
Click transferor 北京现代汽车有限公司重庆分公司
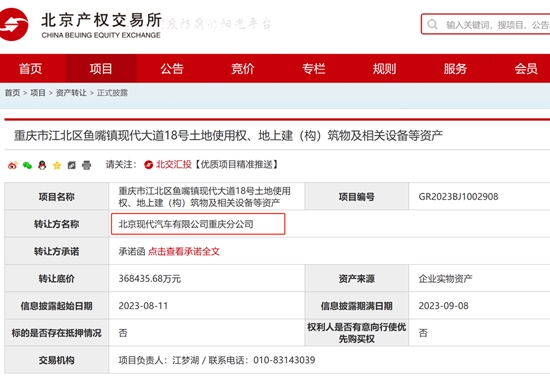186,224
